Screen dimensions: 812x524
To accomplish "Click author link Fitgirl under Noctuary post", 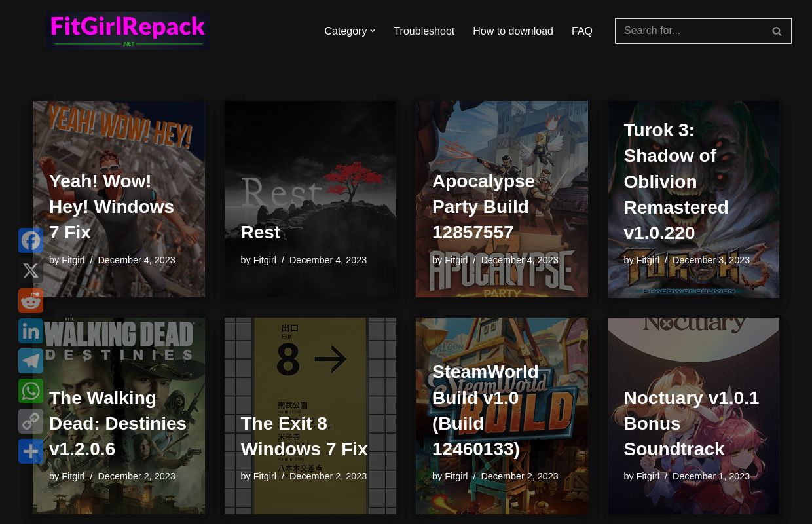I will (648, 476).
